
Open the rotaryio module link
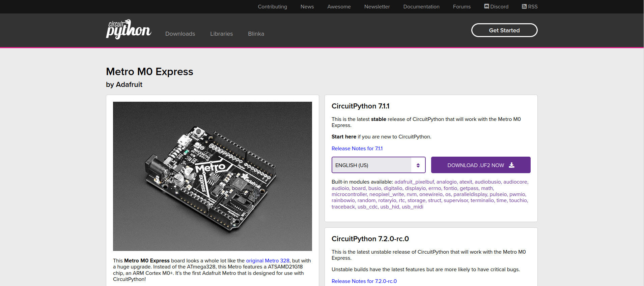tap(387, 200)
